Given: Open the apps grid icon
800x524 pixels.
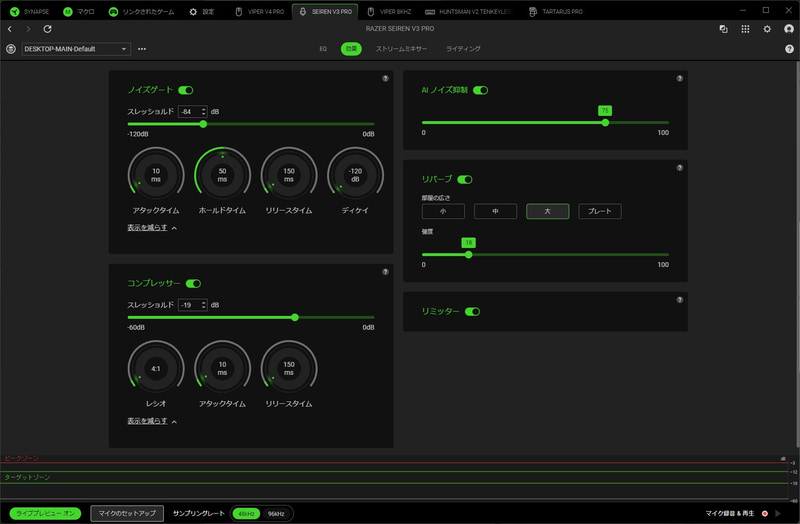Looking at the screenshot, I should (745, 29).
